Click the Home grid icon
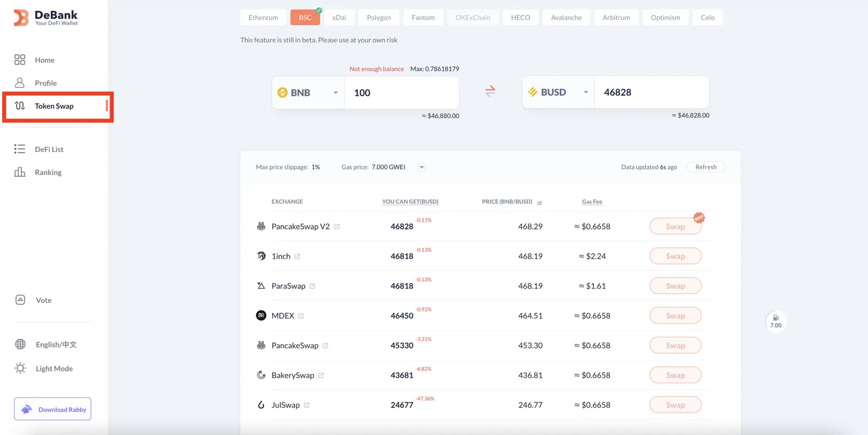 point(20,60)
